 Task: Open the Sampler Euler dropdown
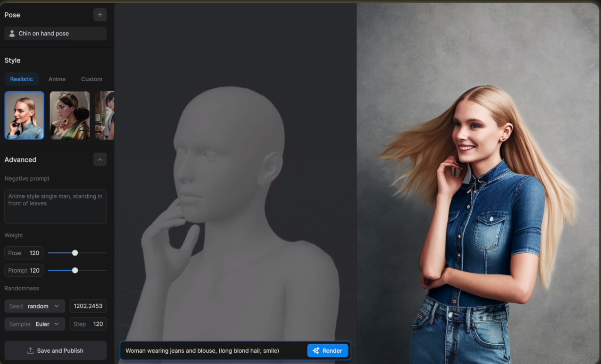click(34, 324)
